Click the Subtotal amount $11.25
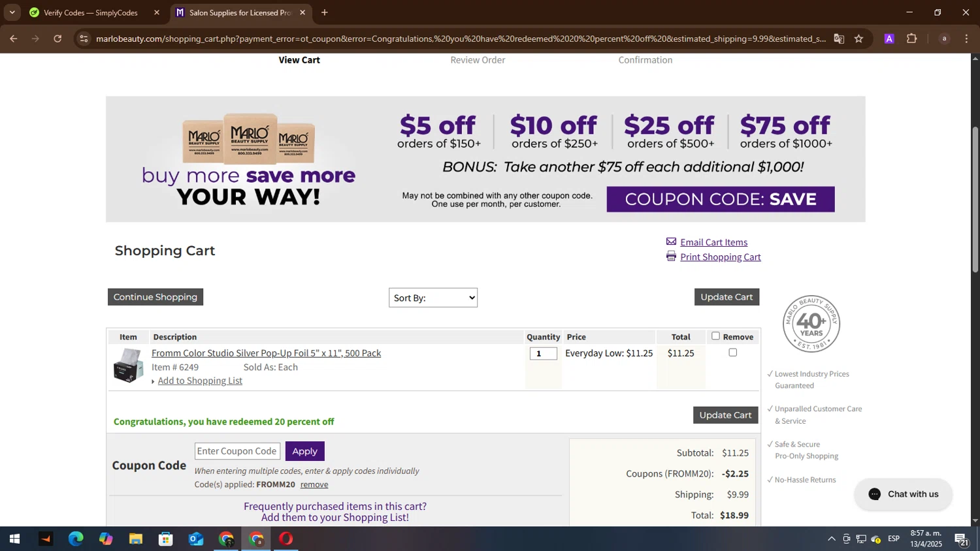The width and height of the screenshot is (980, 551). point(735,453)
